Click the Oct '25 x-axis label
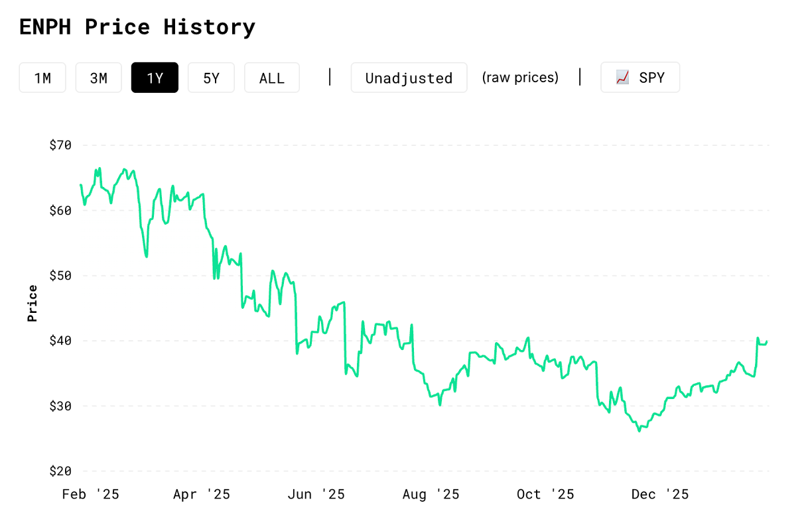 point(545,495)
